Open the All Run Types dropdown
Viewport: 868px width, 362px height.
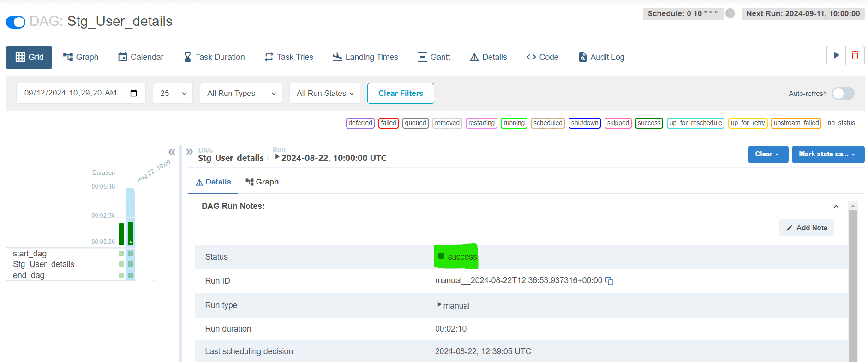point(241,94)
